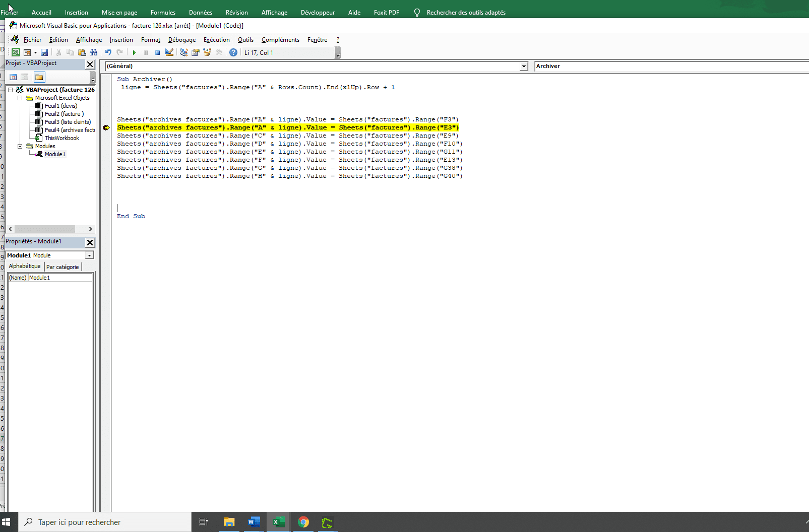The height and width of the screenshot is (532, 809).
Task: Click the Undo arrow icon
Action: [108, 52]
